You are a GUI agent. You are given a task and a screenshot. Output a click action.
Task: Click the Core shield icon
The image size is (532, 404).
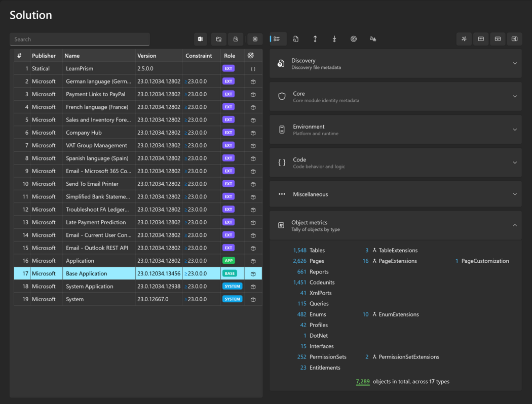point(282,96)
